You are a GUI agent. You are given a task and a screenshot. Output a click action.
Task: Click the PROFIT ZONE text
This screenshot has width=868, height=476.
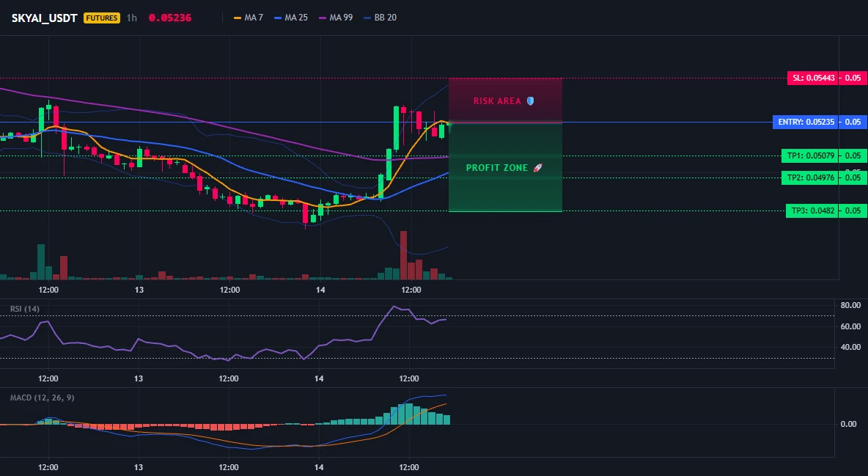click(x=497, y=168)
